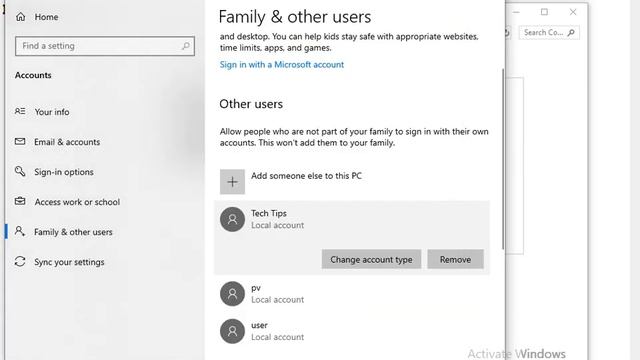Screen dimensions: 640x360
Task: Open Access work or school page
Action: (x=77, y=202)
